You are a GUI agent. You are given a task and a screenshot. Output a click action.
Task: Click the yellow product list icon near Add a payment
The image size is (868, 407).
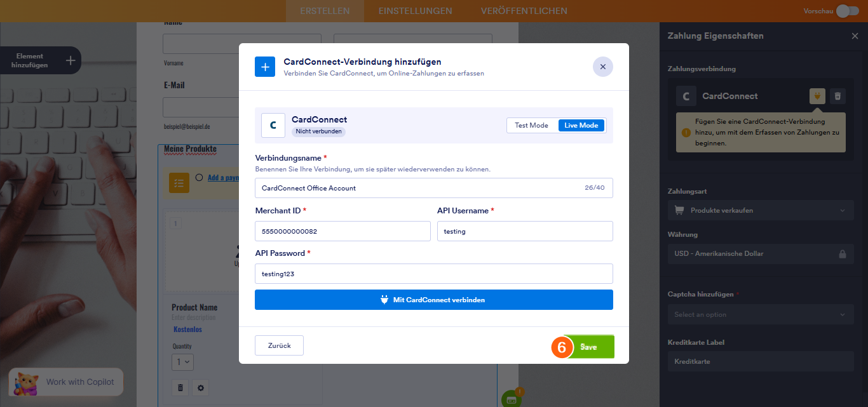[x=179, y=182]
